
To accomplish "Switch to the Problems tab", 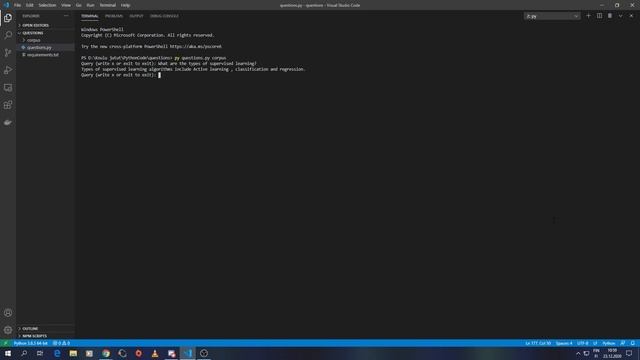I will [x=114, y=16].
